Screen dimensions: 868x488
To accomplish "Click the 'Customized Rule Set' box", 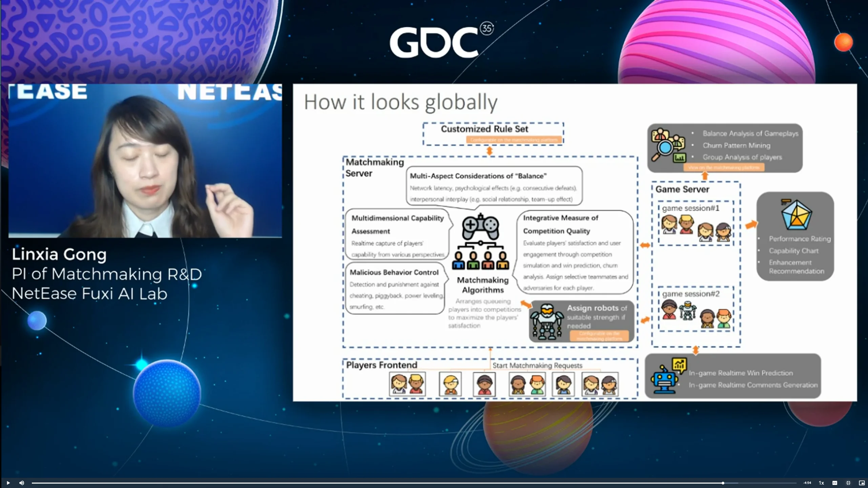I will click(x=493, y=134).
